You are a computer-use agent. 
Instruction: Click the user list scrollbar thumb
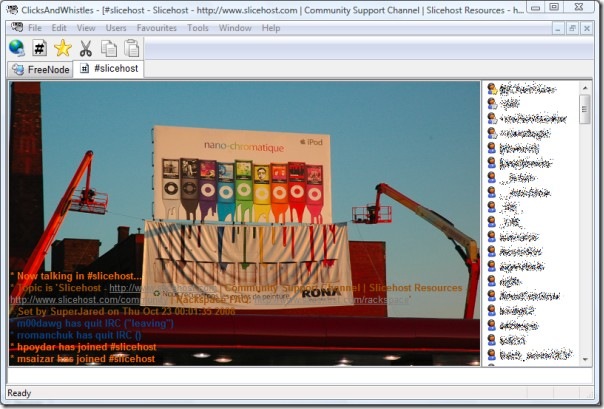click(x=585, y=109)
